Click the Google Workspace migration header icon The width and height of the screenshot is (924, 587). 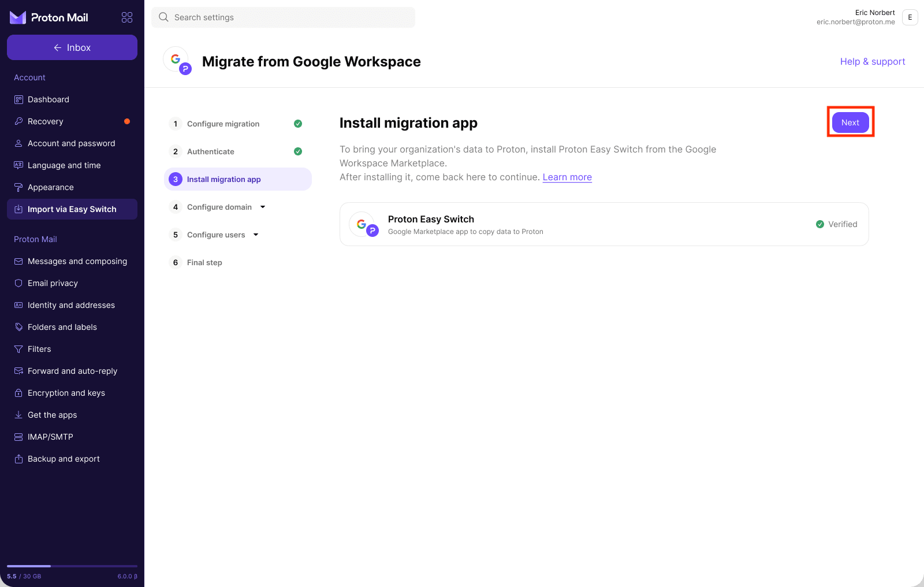177,61
